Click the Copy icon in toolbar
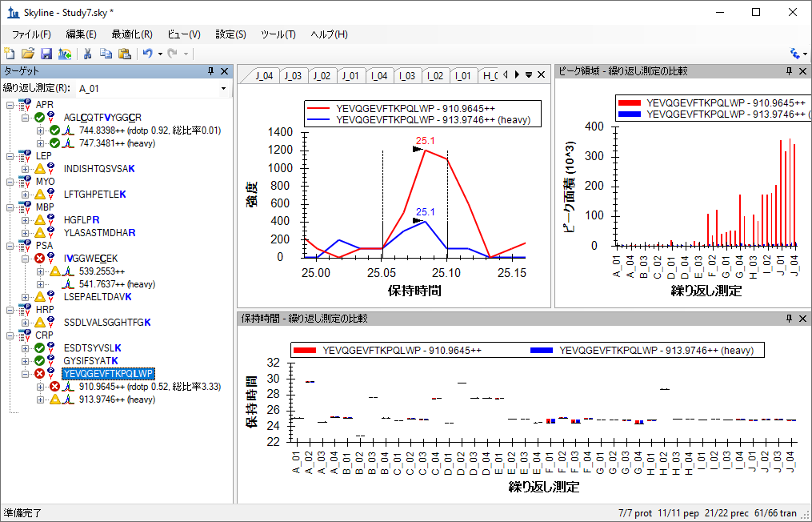The height and width of the screenshot is (522, 812). pos(106,54)
